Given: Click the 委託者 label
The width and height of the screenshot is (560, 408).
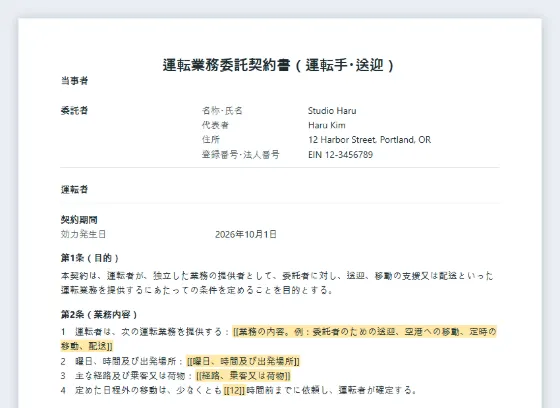Looking at the screenshot, I should [74, 110].
